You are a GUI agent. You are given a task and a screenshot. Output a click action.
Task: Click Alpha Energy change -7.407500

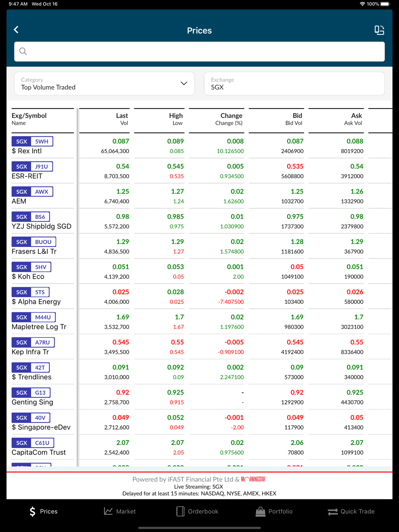coord(231,302)
